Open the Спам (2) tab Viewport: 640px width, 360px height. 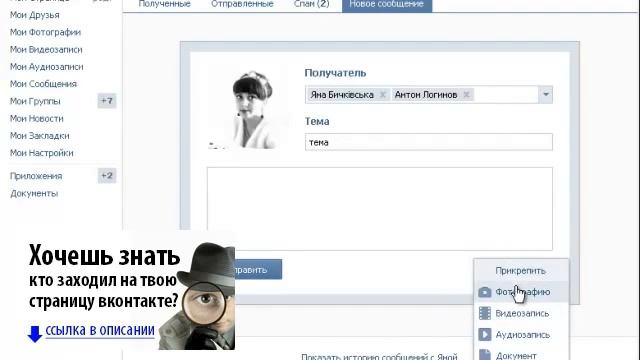pos(311,4)
